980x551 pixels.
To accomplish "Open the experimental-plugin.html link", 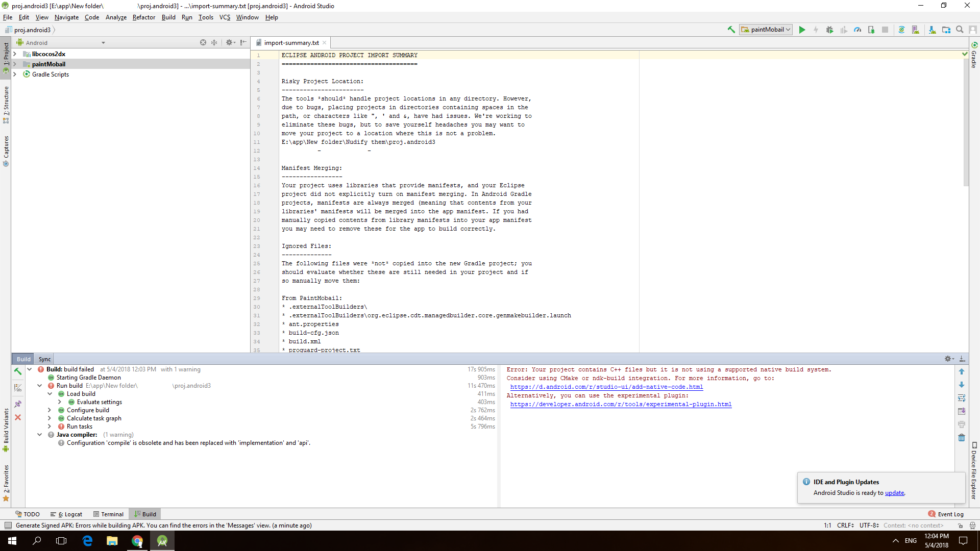I will point(621,404).
